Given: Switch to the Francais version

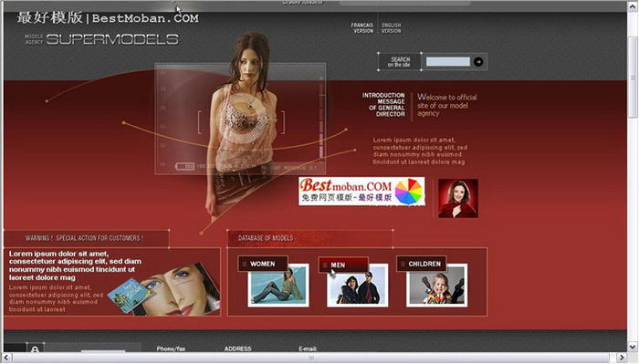Looking at the screenshot, I should (361, 28).
